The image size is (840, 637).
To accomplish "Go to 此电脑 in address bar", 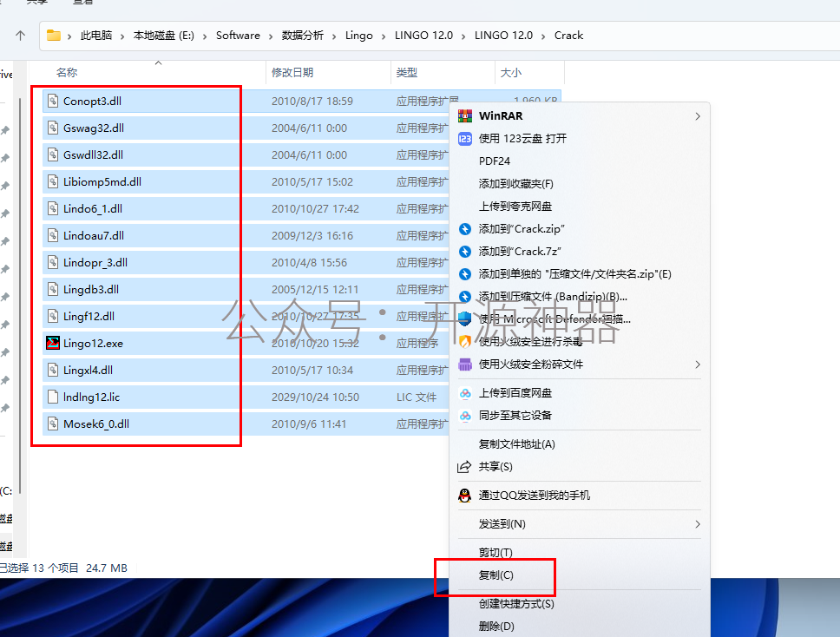I will point(96,36).
